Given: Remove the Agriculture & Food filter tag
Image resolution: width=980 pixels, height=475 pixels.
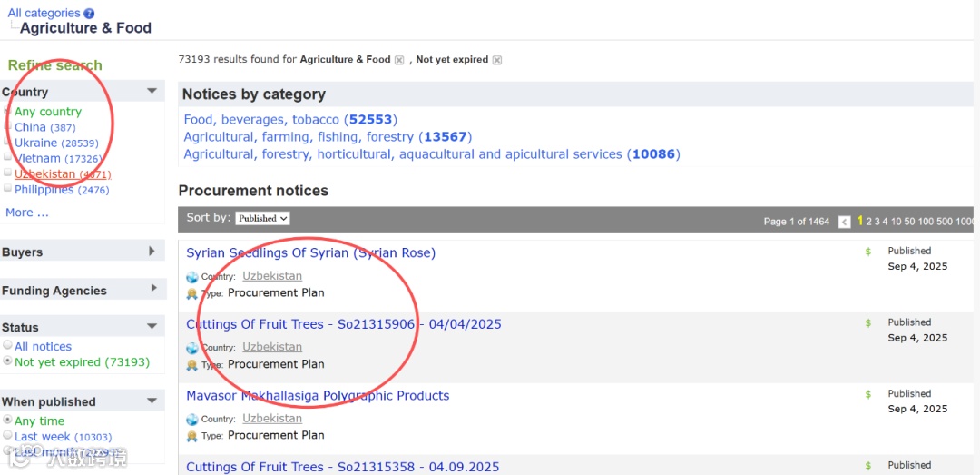Looking at the screenshot, I should (398, 60).
